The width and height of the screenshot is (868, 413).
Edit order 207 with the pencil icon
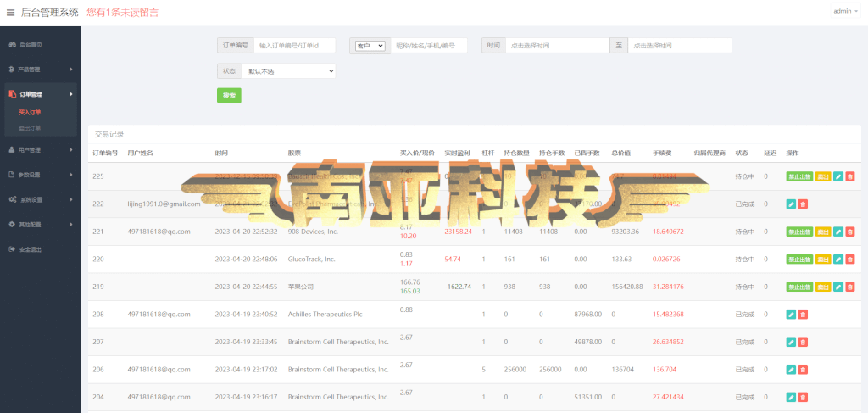point(791,342)
